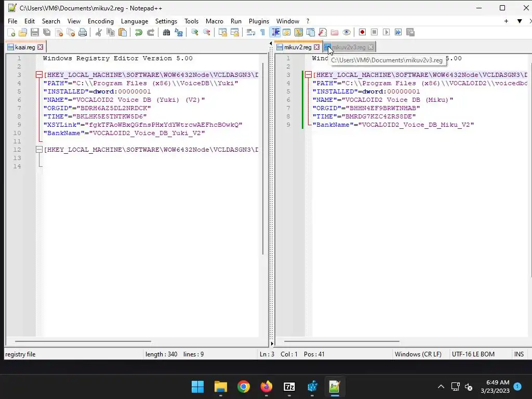Toggle Show All Characters pilcrow button

262,32
